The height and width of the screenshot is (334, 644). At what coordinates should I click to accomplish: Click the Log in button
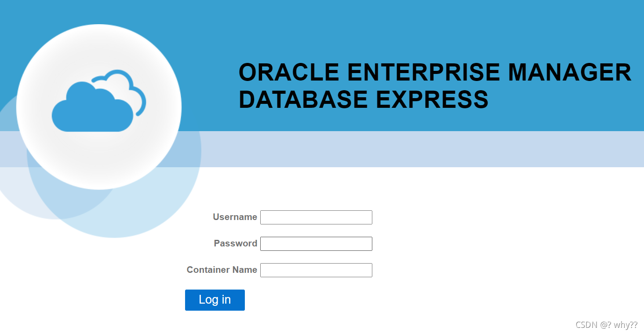point(215,300)
